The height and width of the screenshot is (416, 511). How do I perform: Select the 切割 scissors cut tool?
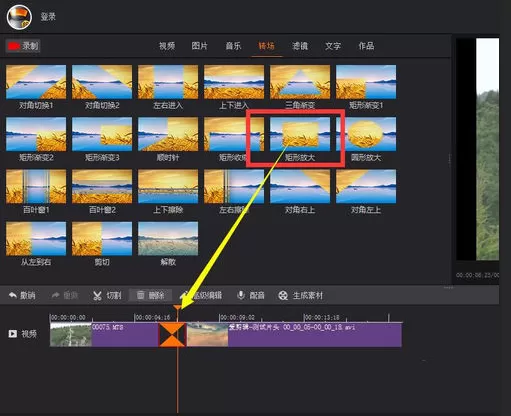[x=97, y=296]
